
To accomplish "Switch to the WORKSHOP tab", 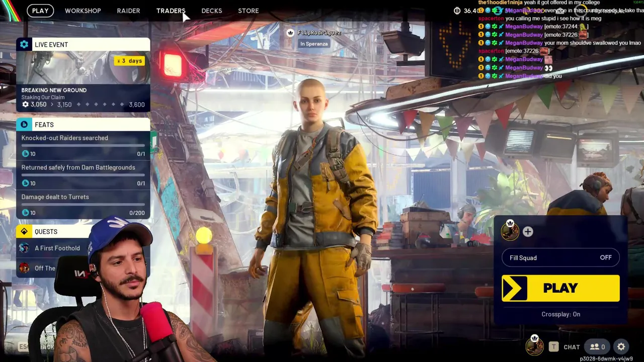I will pos(83,11).
